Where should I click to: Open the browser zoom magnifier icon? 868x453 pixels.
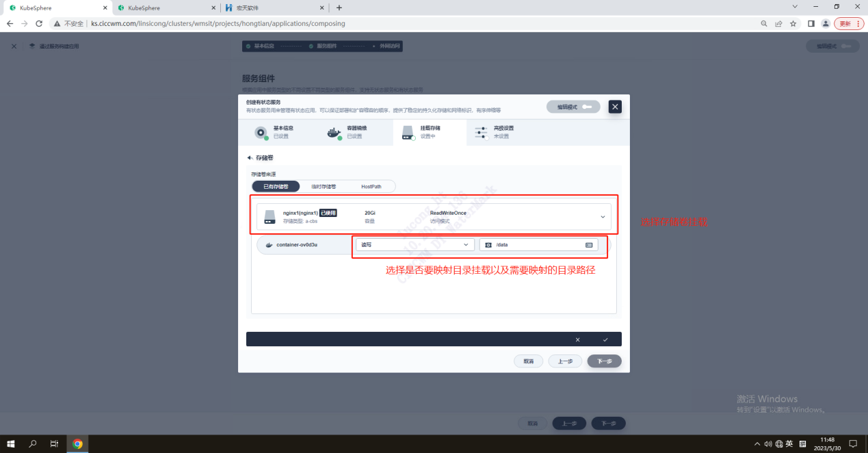coord(764,23)
